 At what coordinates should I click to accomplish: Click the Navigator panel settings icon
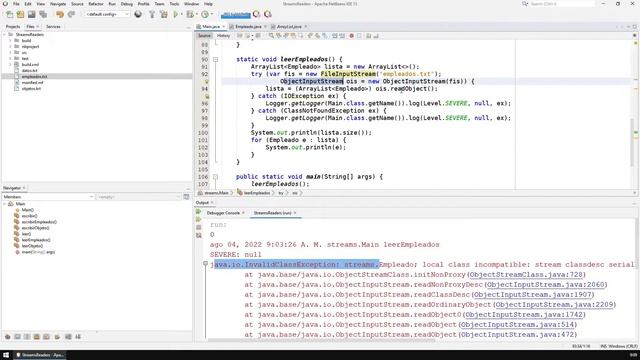point(186,197)
